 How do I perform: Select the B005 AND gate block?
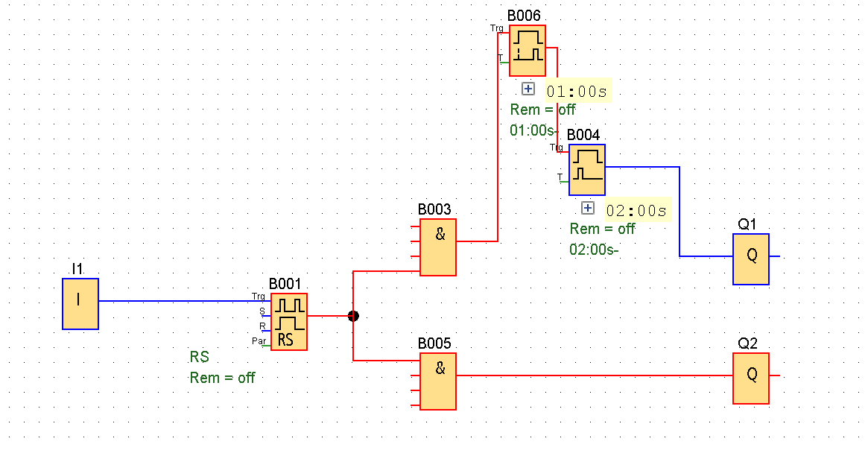[438, 381]
